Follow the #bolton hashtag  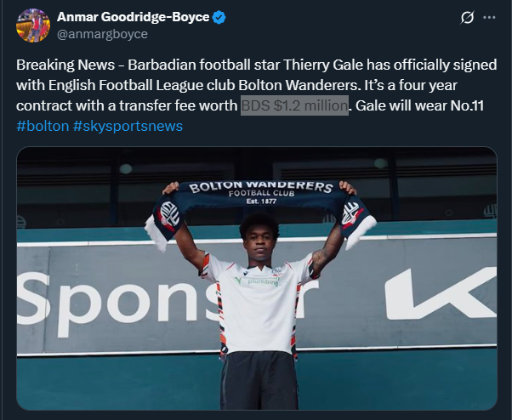click(x=43, y=126)
